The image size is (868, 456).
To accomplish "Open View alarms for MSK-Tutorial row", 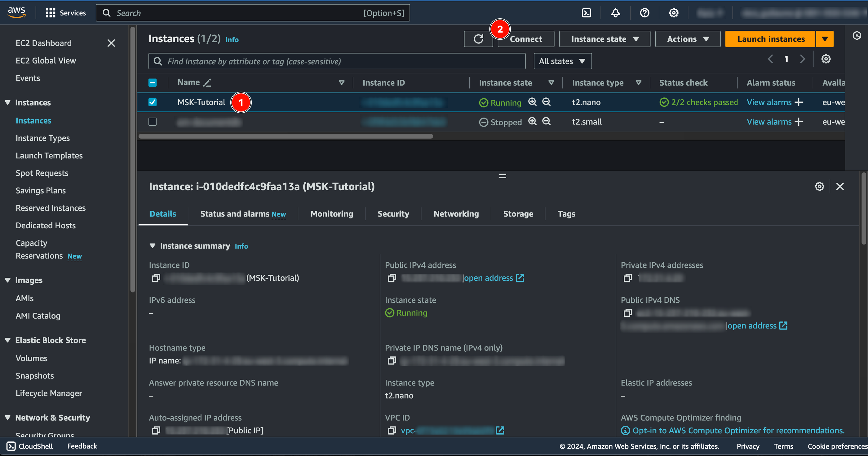I will click(x=769, y=102).
